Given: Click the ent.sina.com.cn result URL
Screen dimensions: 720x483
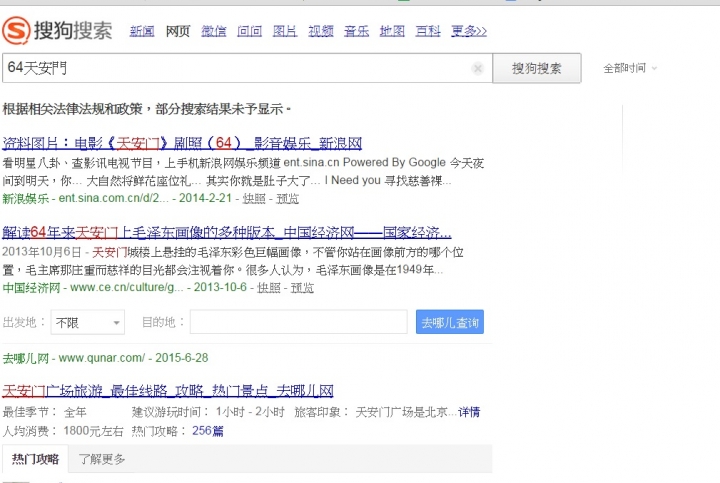Looking at the screenshot, I should (113, 198).
